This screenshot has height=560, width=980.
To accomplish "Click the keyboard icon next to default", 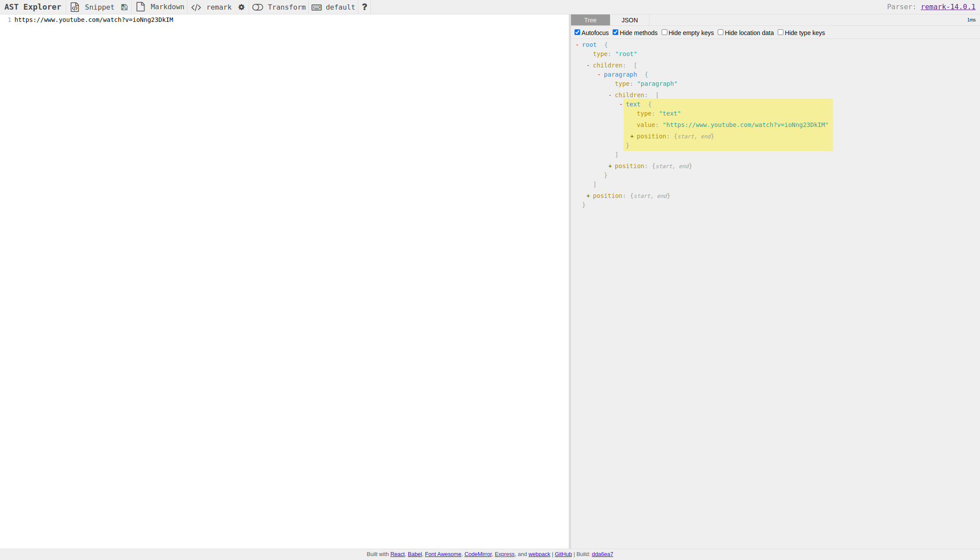I will pos(317,7).
